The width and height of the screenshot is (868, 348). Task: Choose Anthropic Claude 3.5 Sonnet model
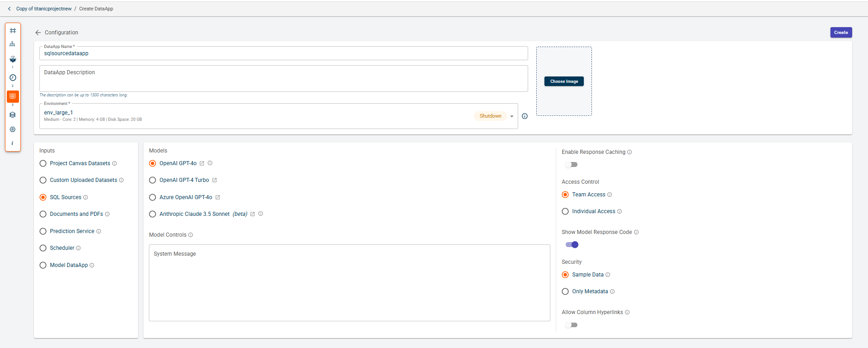[153, 214]
